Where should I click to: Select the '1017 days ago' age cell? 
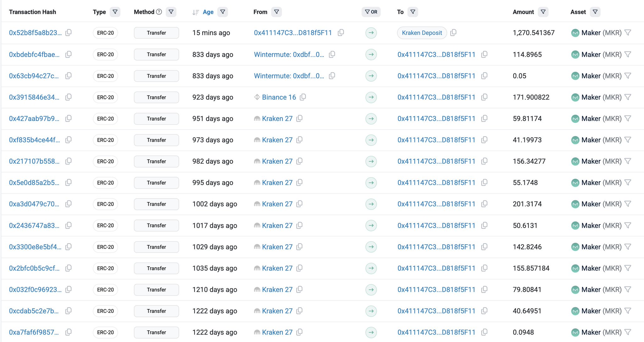click(x=215, y=225)
